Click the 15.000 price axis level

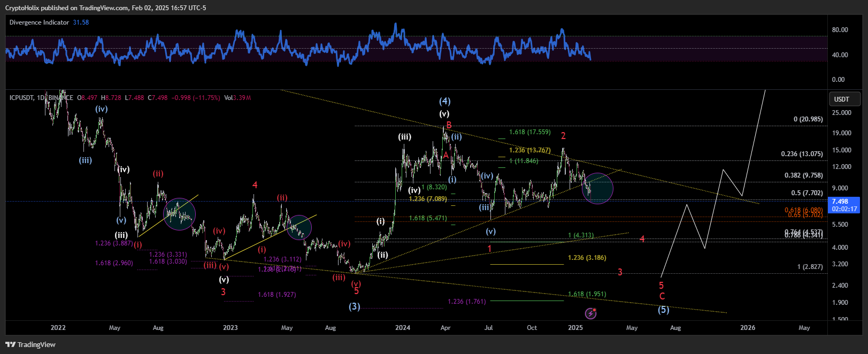pos(842,151)
